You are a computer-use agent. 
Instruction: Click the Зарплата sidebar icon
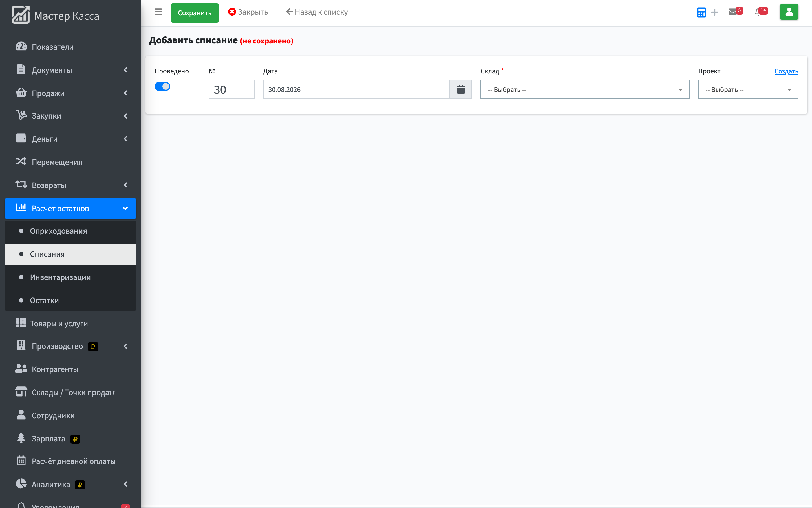pos(21,438)
